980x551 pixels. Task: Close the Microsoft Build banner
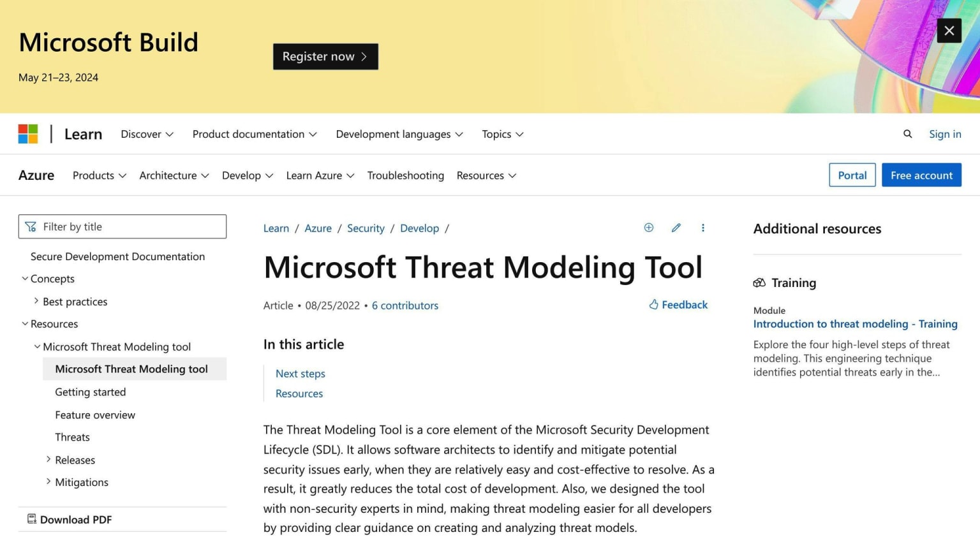[949, 31]
